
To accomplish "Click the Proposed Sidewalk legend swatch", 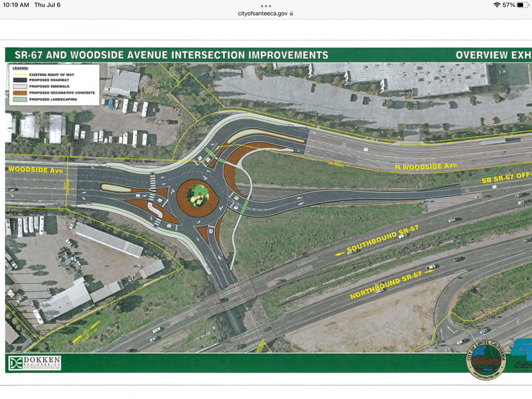I will tap(19, 87).
